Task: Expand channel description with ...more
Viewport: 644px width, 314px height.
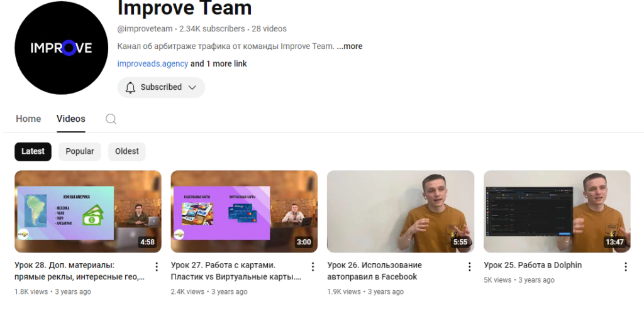Action: point(350,46)
